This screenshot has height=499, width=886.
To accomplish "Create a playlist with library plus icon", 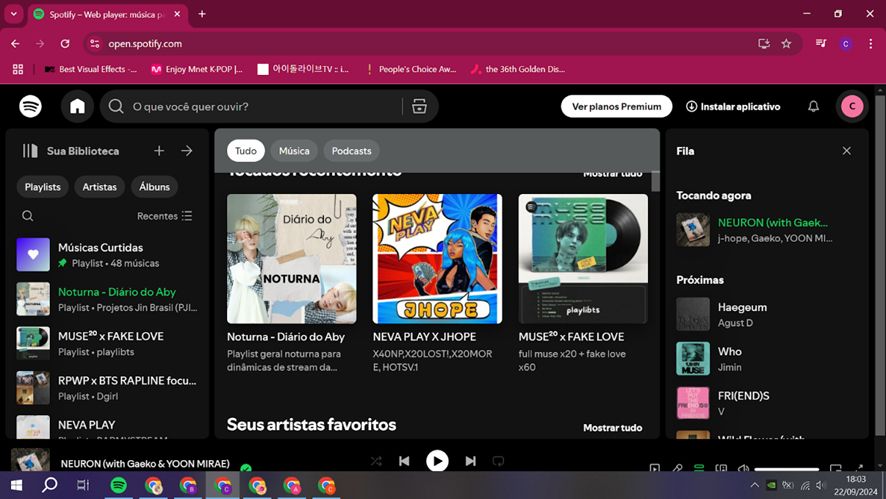I will tap(159, 151).
